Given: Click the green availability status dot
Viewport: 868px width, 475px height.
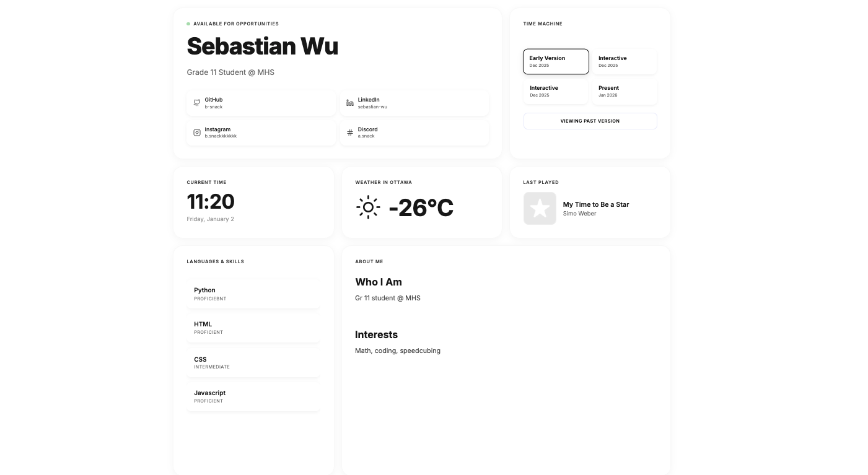Looking at the screenshot, I should coord(188,24).
